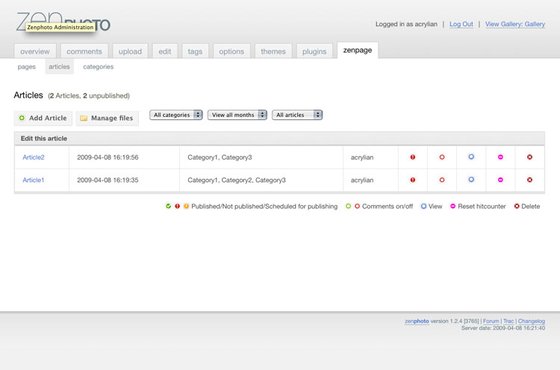Open the categories subtab
560x370 pixels.
pyautogui.click(x=98, y=67)
